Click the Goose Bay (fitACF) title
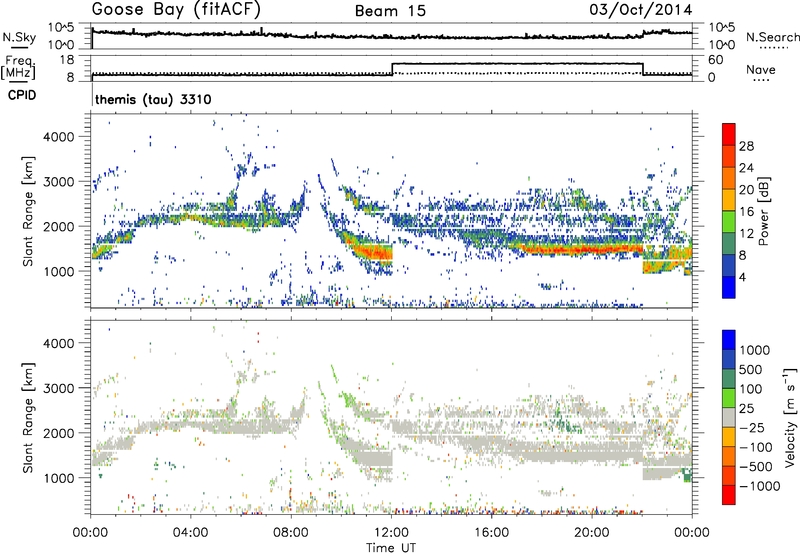This screenshot has height=554, width=800. pos(177,9)
